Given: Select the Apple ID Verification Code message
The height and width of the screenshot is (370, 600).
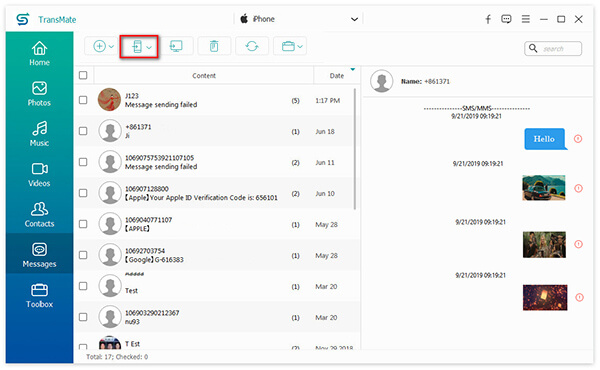Looking at the screenshot, I should point(217,193).
